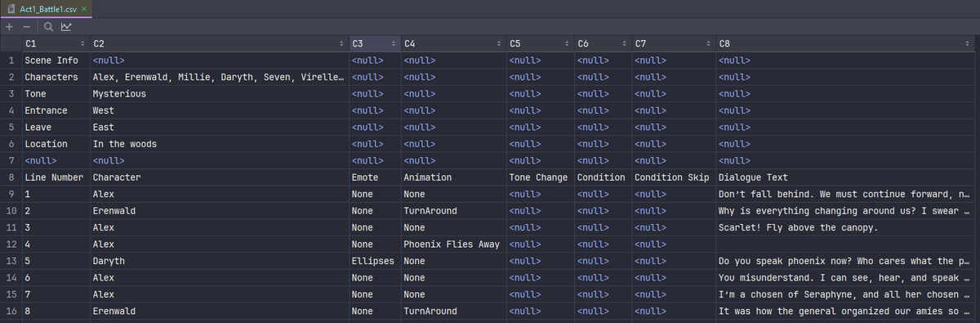Click the 'West' cell
Image resolution: width=980 pixels, height=323 pixels.
click(x=219, y=110)
